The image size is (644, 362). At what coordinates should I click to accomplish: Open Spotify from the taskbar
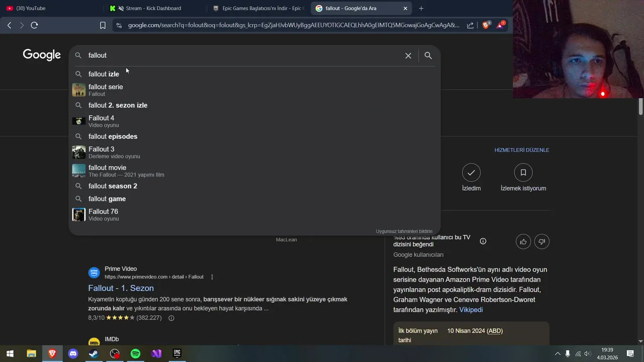click(x=135, y=353)
